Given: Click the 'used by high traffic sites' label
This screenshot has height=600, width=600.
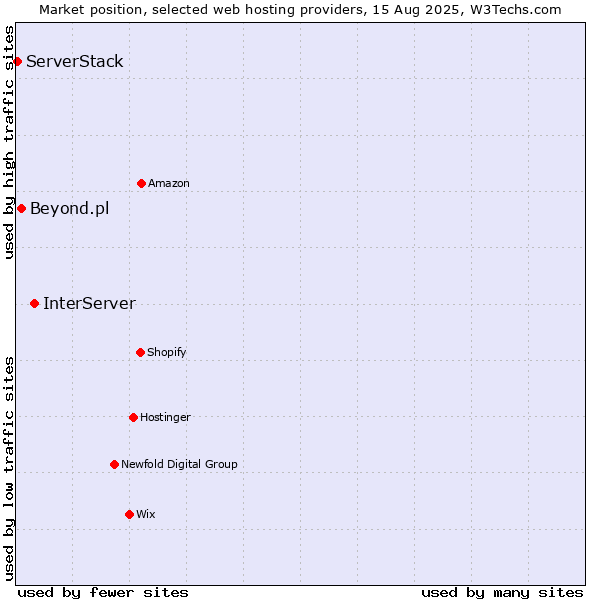Looking at the screenshot, I should point(8,142).
